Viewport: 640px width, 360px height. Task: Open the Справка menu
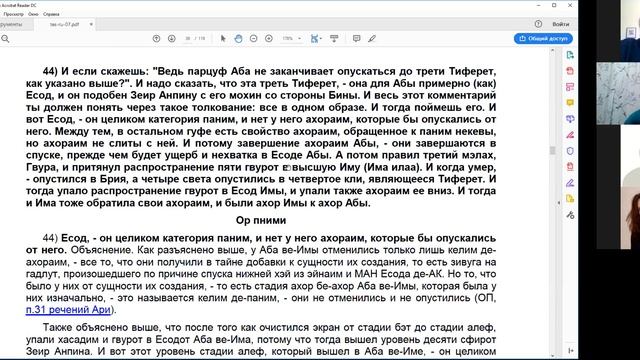pyautogui.click(x=51, y=14)
